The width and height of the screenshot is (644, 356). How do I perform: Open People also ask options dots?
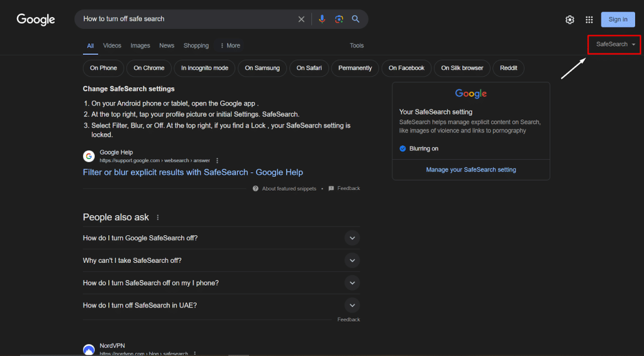pos(158,217)
